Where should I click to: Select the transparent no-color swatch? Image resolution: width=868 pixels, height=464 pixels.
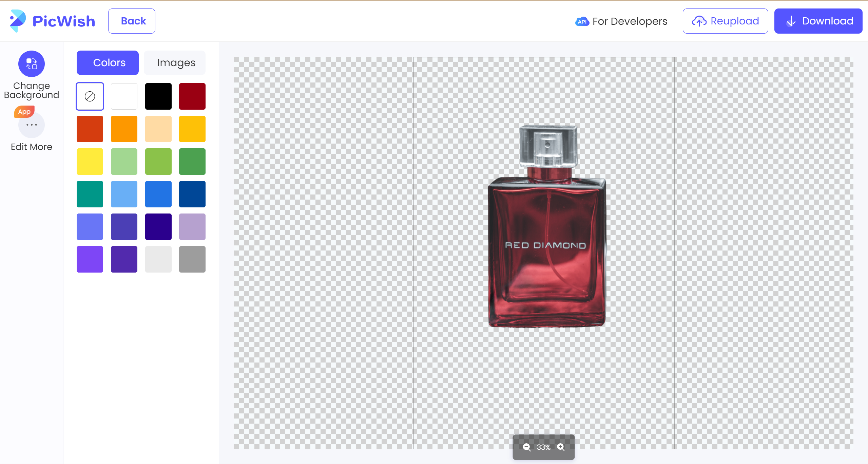(90, 96)
